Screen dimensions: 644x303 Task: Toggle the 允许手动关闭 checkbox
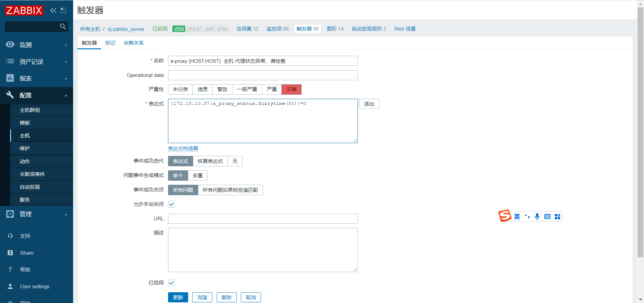(171, 204)
